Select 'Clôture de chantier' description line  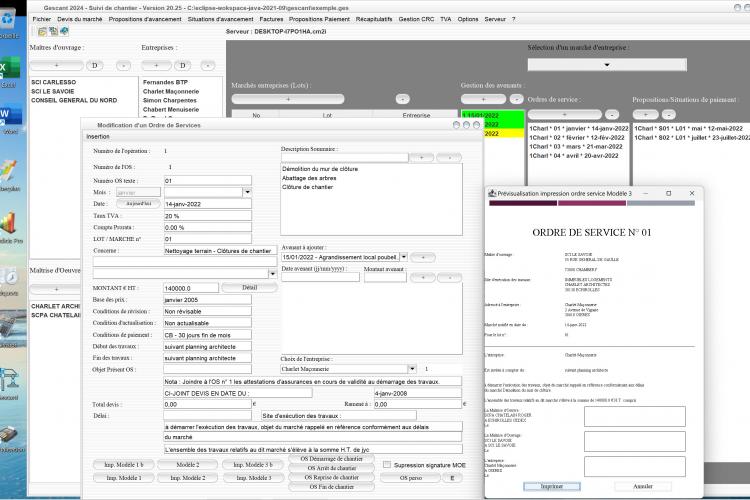click(x=307, y=187)
